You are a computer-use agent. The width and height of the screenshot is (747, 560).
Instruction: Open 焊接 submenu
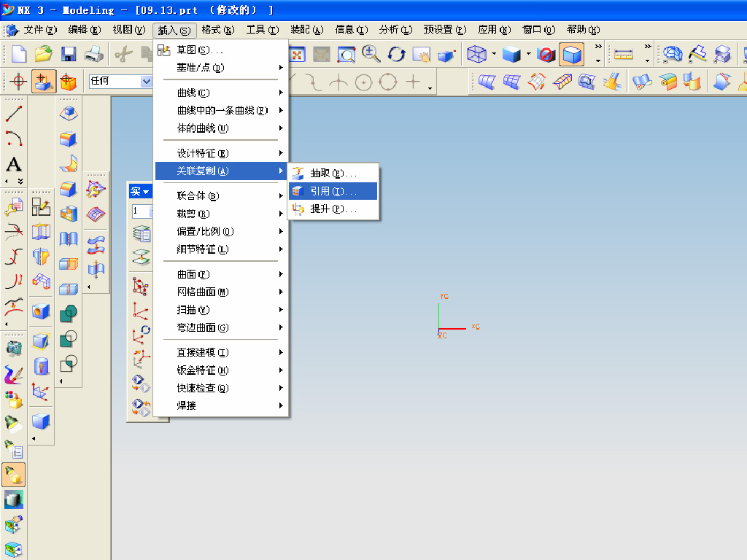(221, 405)
